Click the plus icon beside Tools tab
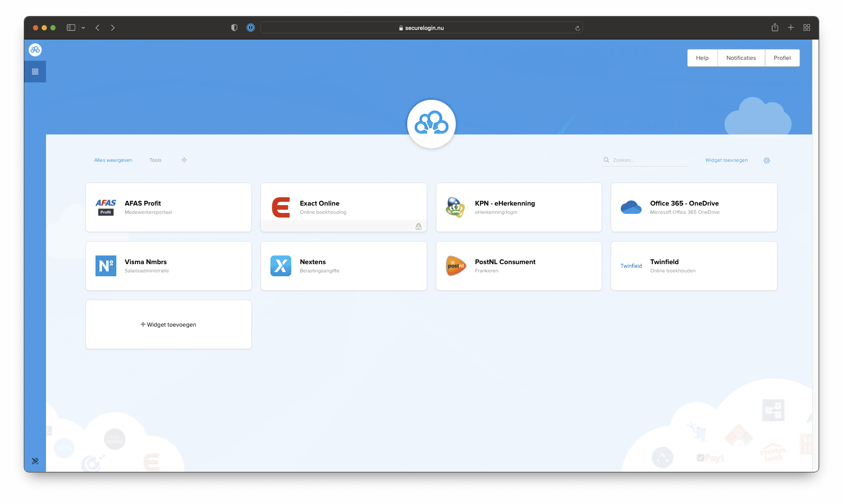The width and height of the screenshot is (843, 504). (184, 160)
